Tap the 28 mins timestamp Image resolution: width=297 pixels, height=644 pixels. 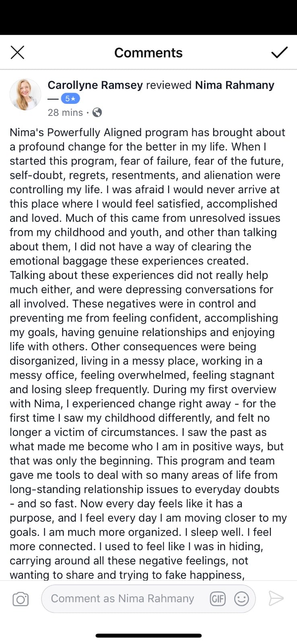(65, 113)
